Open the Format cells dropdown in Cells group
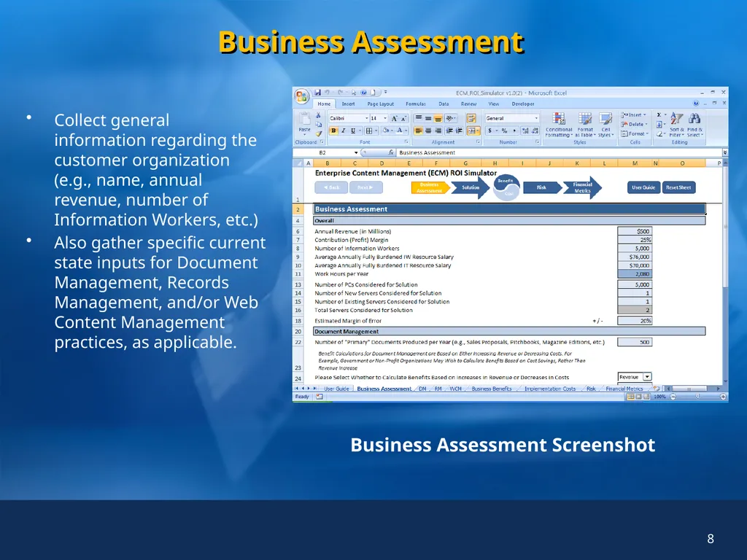The height and width of the screenshot is (560, 747). click(x=634, y=134)
